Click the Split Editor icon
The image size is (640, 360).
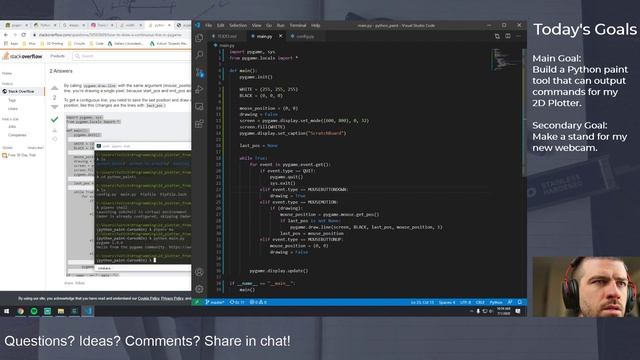pyautogui.click(x=508, y=36)
